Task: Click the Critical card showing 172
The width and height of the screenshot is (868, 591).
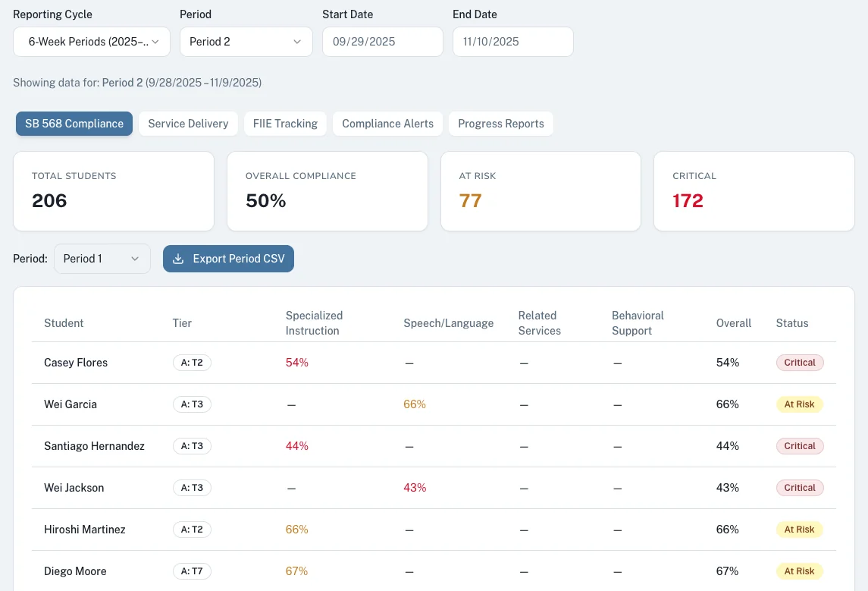Action: 754,190
